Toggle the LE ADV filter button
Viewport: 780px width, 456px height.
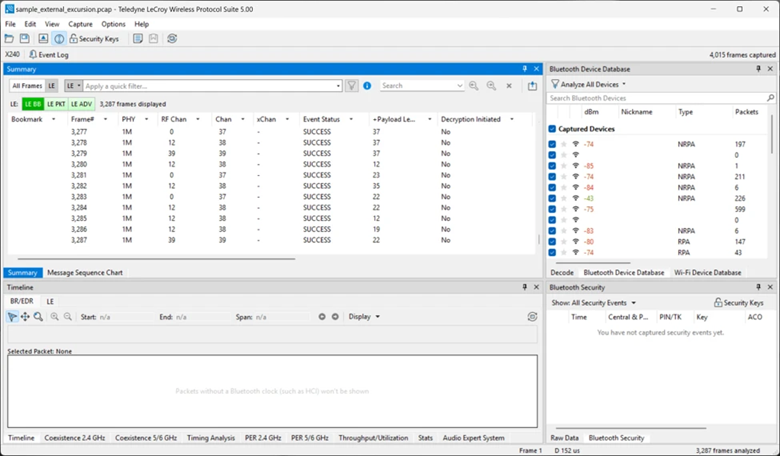point(81,104)
